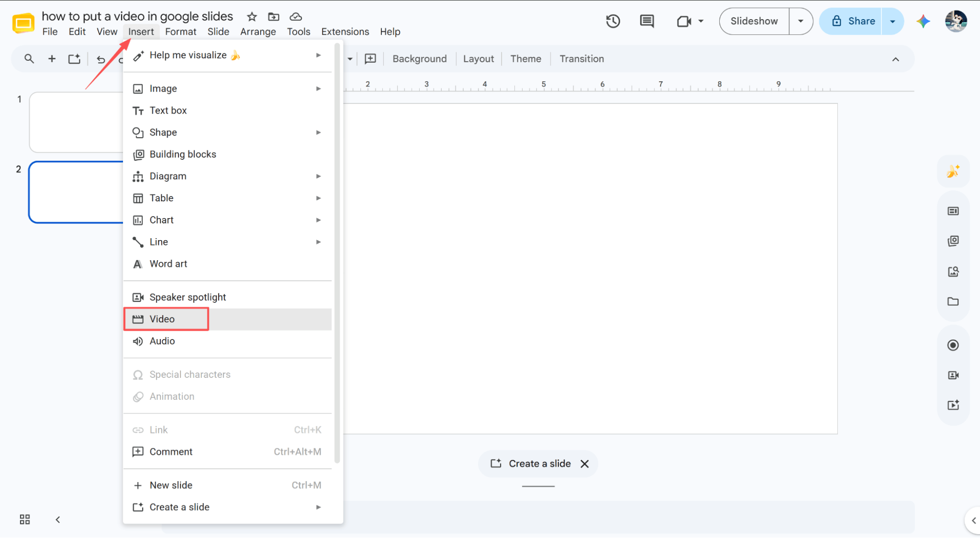The width and height of the screenshot is (980, 538).
Task: Select Text box in Insert menu
Action: click(x=228, y=110)
